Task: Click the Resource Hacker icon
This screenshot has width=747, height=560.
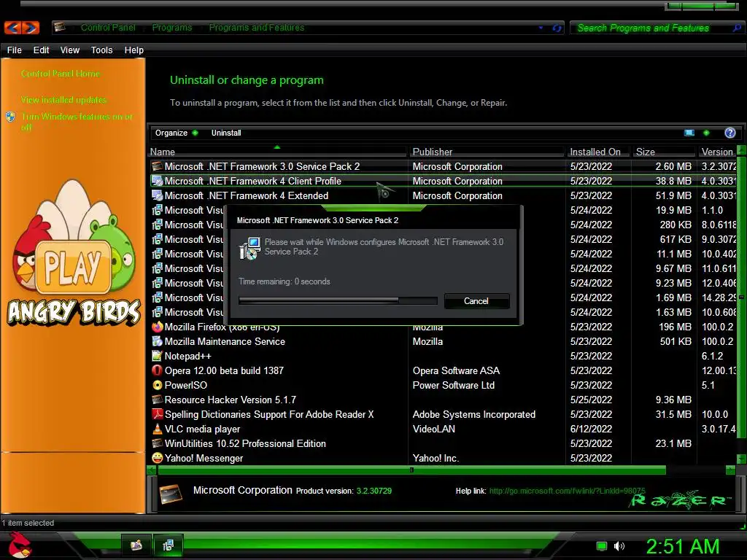Action: (x=157, y=400)
